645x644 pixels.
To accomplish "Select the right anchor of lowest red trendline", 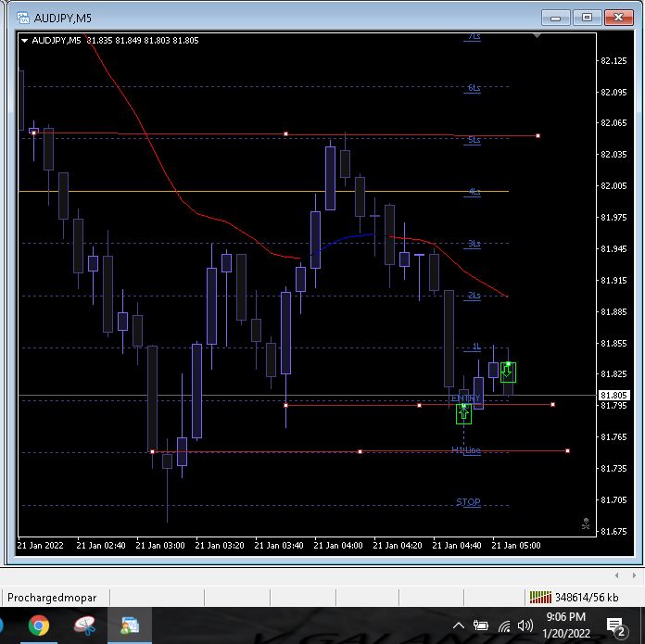I will pos(568,451).
